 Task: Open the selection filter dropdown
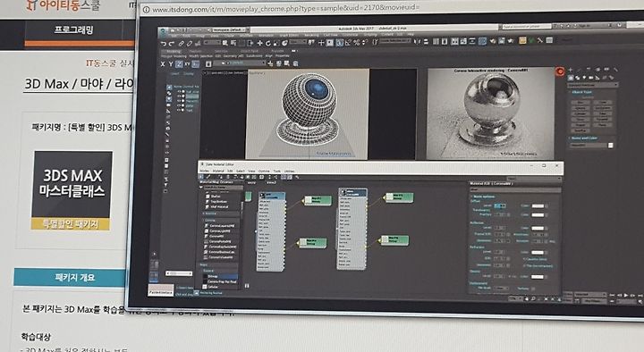coord(212,43)
